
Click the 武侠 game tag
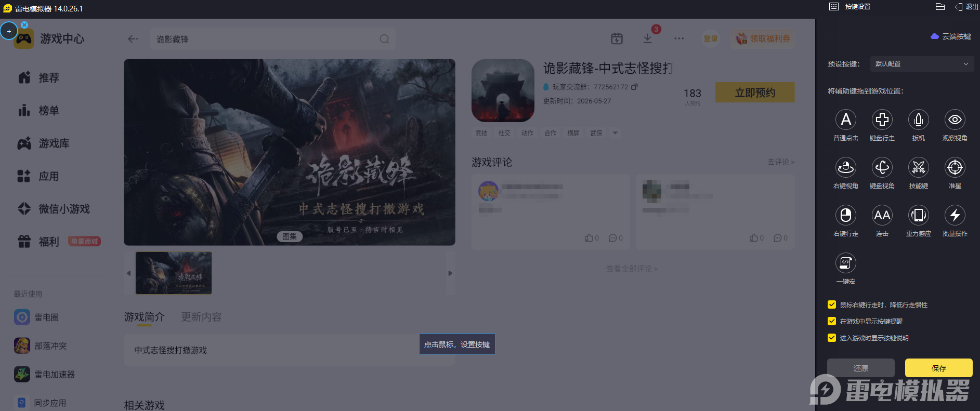pos(596,133)
